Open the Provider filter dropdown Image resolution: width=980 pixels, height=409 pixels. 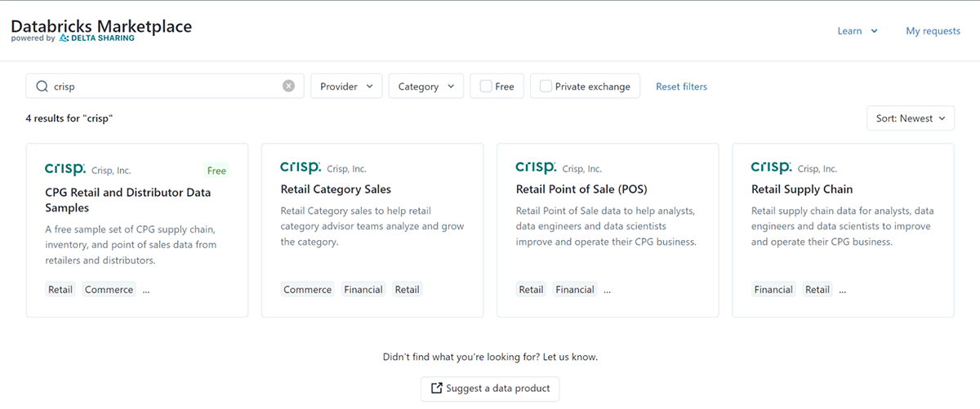(x=346, y=87)
